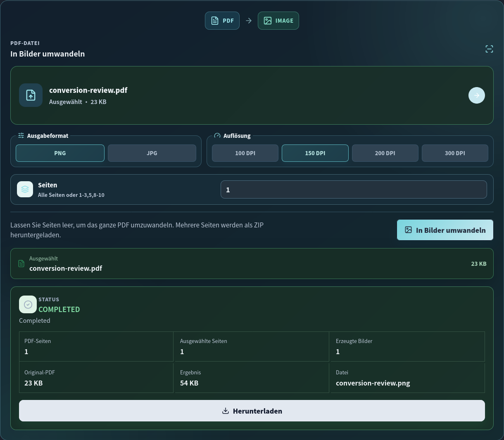This screenshot has height=440, width=504.
Task: Select the 150 DPI option
Action: click(x=315, y=153)
